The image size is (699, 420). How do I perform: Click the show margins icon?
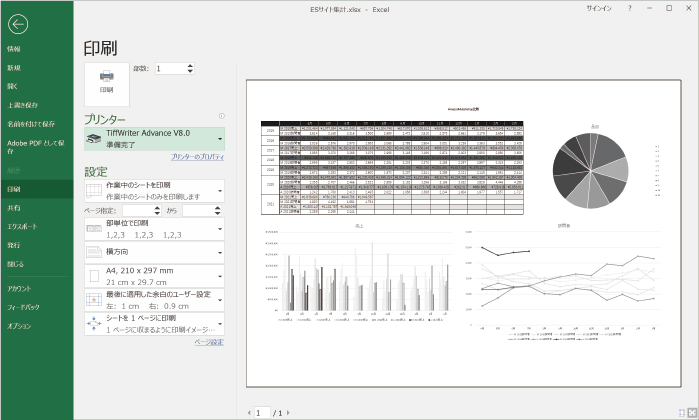681,411
